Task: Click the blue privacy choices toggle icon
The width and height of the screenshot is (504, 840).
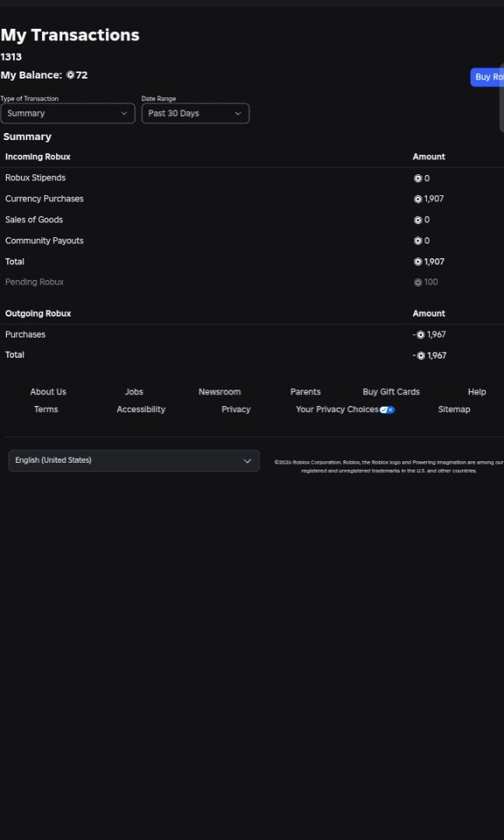Action: coord(387,410)
